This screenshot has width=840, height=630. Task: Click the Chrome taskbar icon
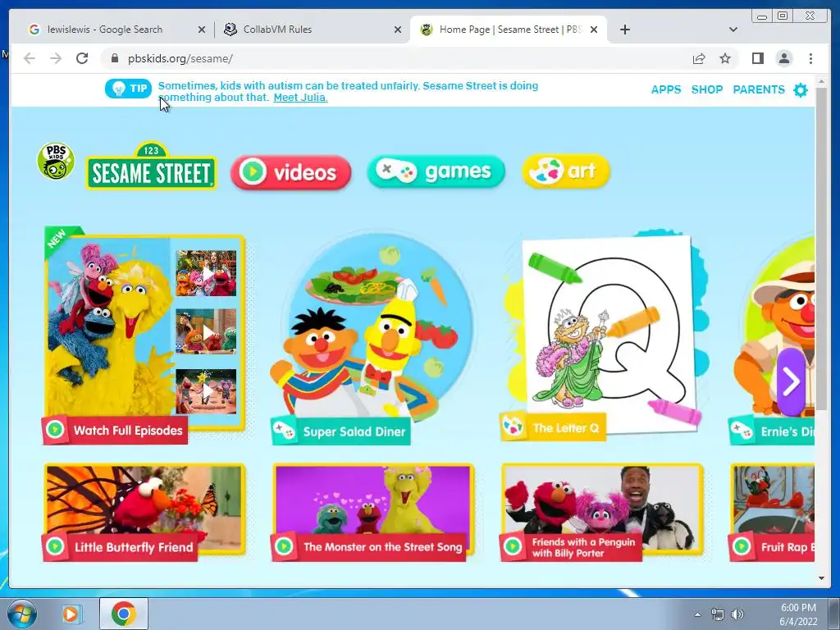(123, 614)
